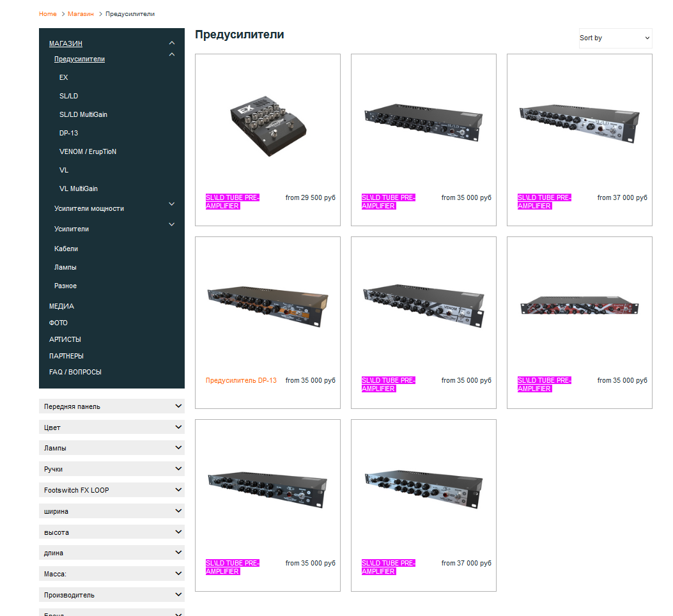The image size is (673, 616).
Task: Open the Усилители мощности category
Action: [89, 208]
